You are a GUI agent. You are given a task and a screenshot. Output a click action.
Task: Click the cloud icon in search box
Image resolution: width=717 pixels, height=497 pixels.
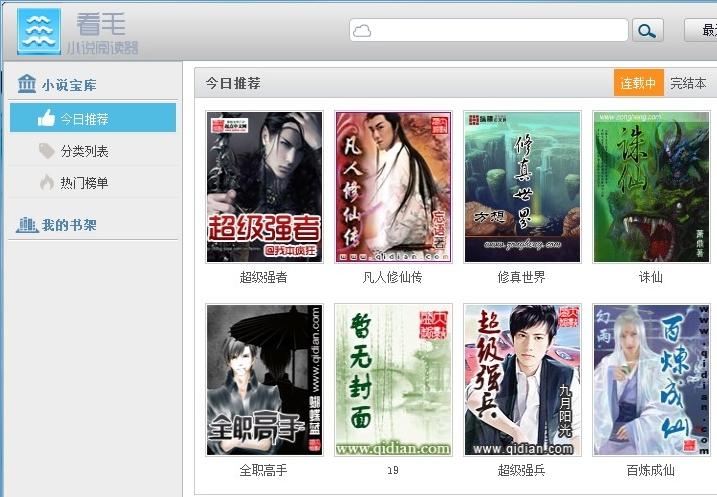(362, 31)
